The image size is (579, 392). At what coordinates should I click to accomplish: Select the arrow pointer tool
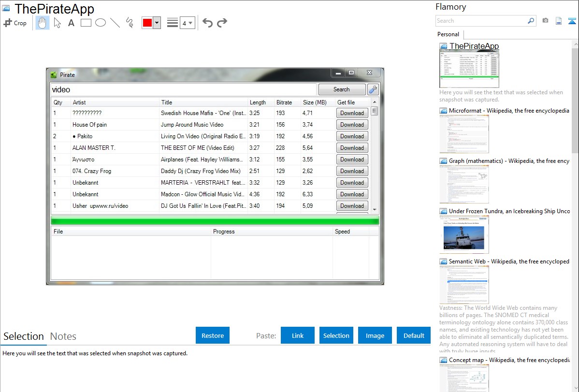(57, 23)
